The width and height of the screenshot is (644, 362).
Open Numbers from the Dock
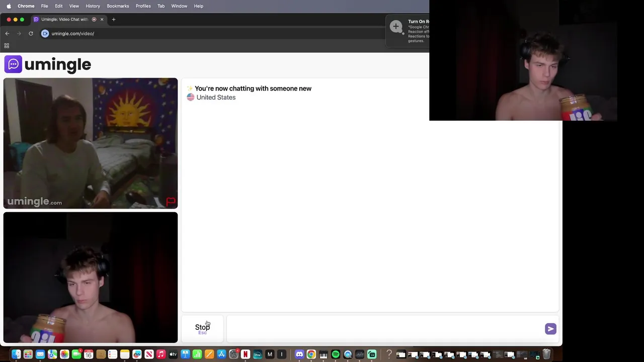tap(197, 354)
